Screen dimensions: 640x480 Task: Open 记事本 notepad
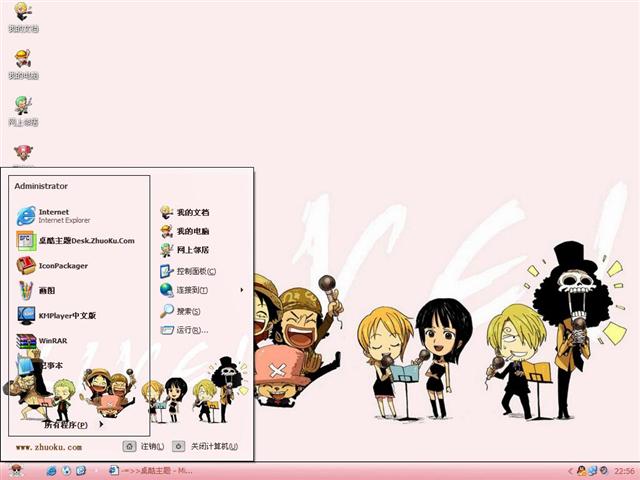click(x=40, y=365)
